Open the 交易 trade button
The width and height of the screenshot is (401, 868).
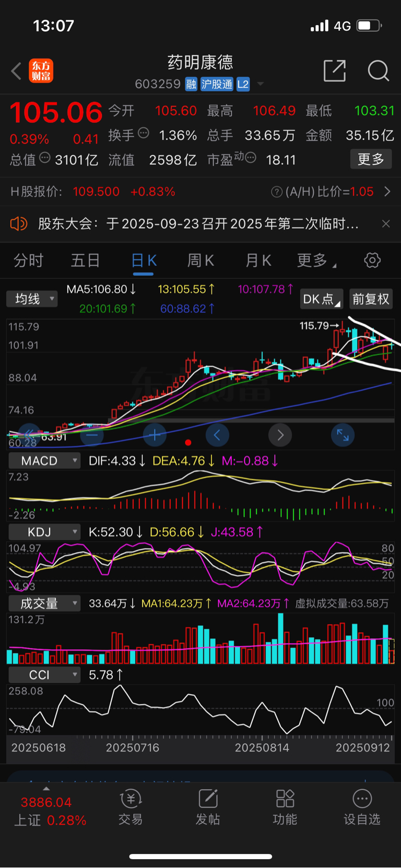131,807
